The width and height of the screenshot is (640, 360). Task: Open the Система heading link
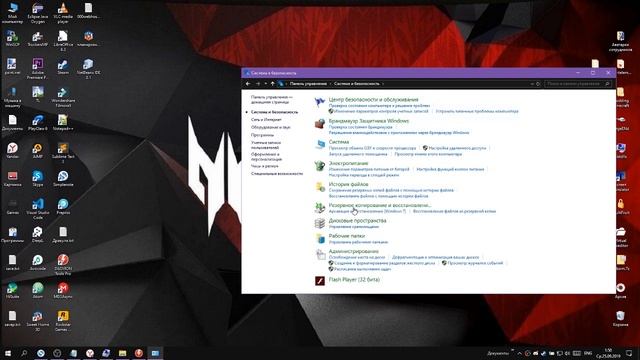(339, 142)
